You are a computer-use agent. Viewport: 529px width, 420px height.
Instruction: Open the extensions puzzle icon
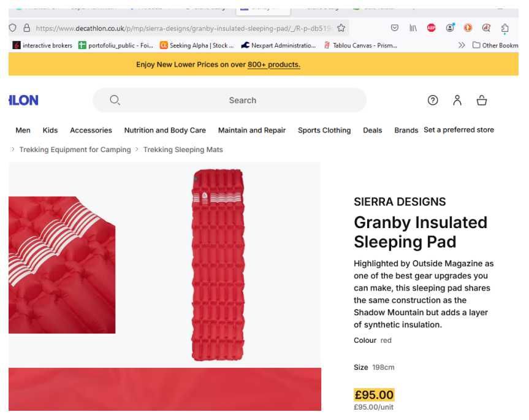click(x=504, y=28)
